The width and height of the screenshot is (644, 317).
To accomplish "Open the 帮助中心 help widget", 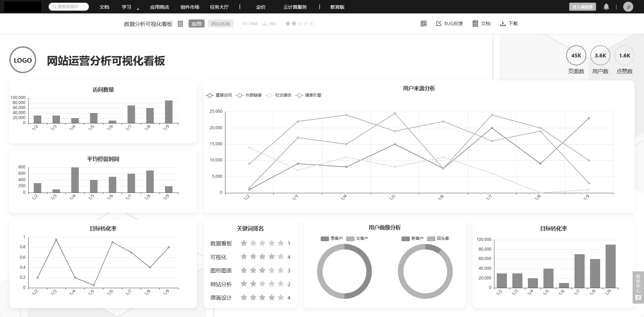I will [x=638, y=287].
